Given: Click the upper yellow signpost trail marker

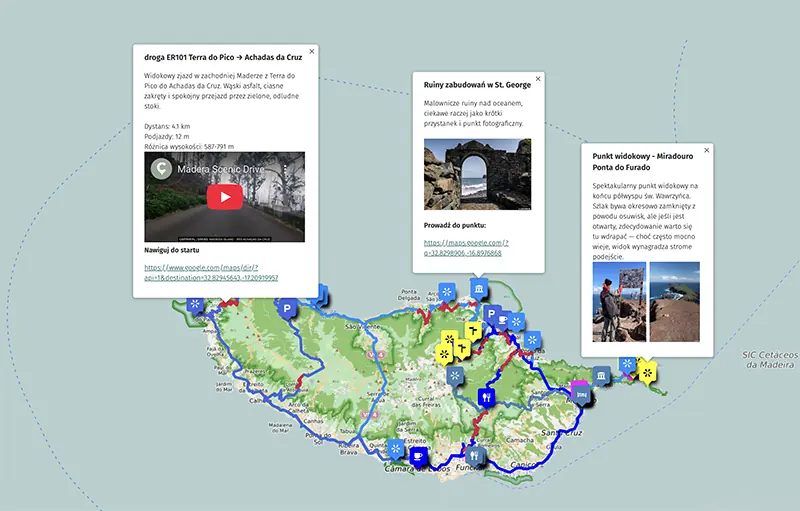Looking at the screenshot, I should [473, 331].
